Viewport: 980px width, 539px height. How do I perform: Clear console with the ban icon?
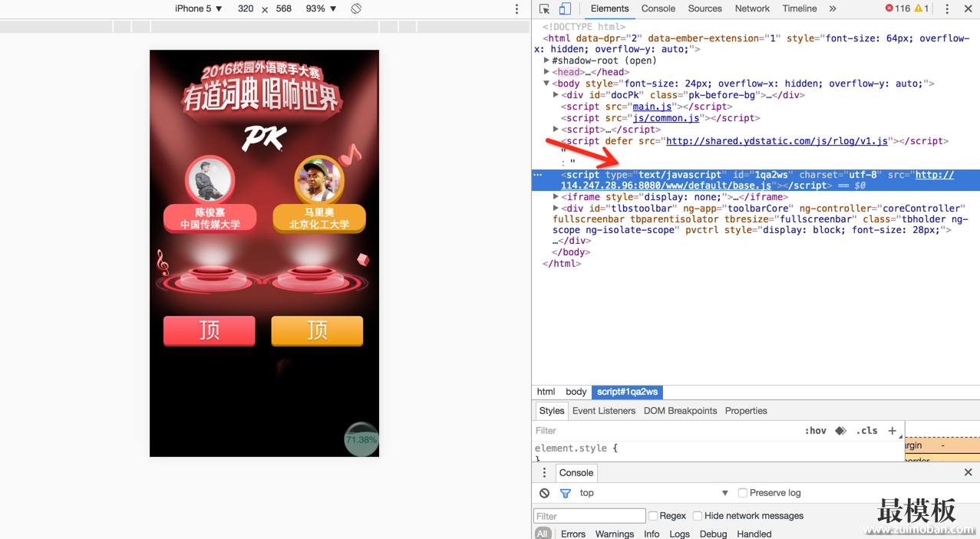544,493
